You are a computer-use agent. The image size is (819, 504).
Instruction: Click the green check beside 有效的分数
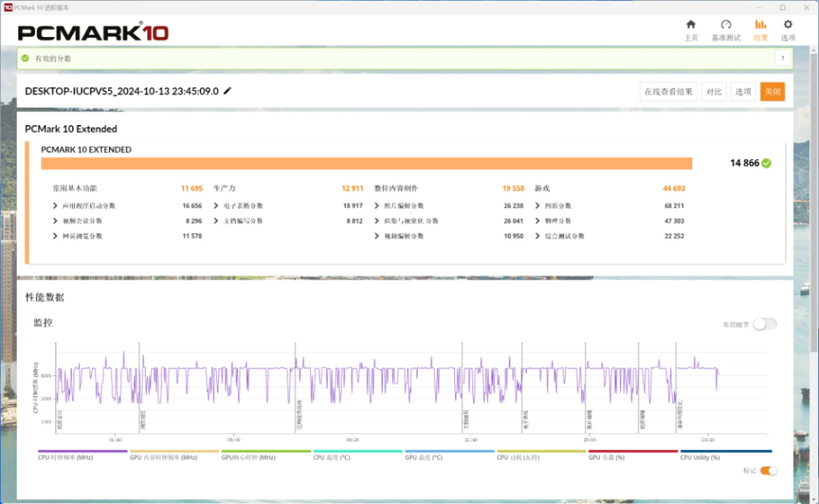coord(25,58)
